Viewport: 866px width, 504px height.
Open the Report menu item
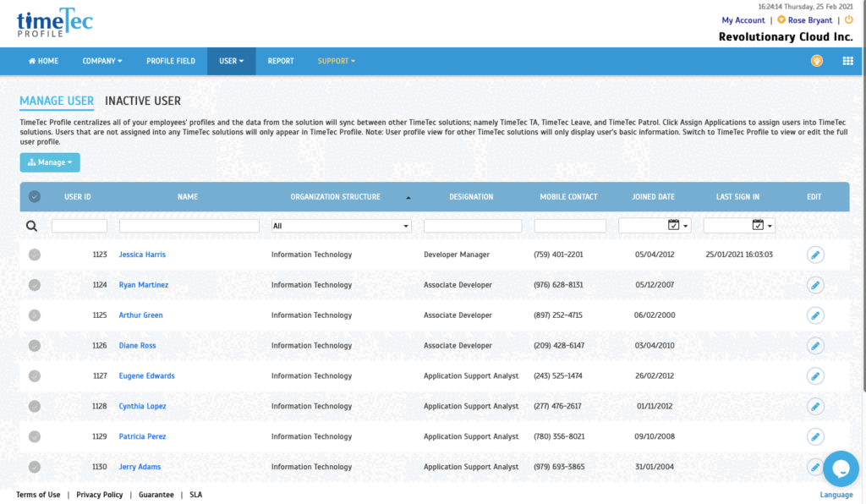point(281,60)
